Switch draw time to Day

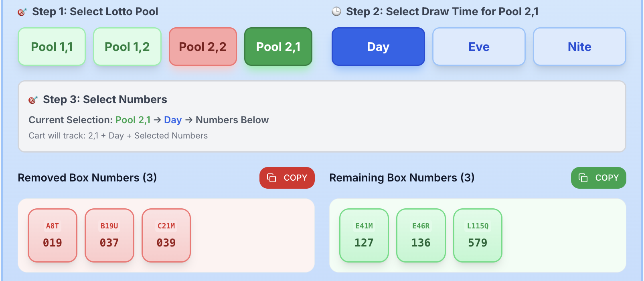[378, 47]
